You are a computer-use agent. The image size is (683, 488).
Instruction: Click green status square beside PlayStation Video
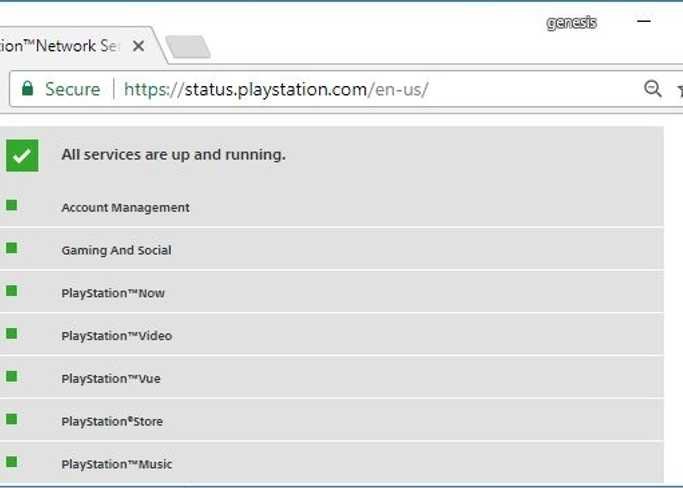(12, 333)
